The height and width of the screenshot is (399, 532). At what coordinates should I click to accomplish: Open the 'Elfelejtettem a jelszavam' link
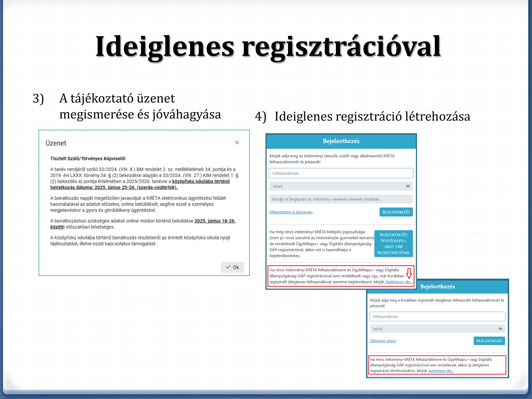click(x=291, y=212)
